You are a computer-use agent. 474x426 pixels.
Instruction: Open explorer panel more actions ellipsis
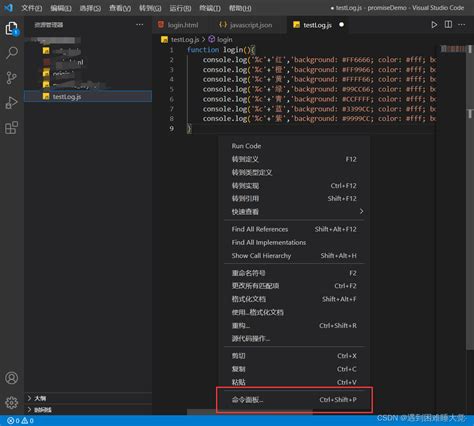pos(140,25)
